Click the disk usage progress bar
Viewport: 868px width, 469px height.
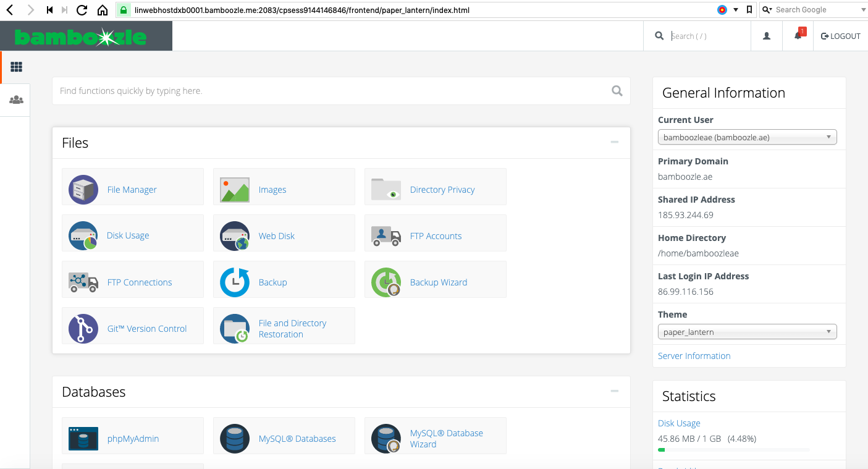733,450
